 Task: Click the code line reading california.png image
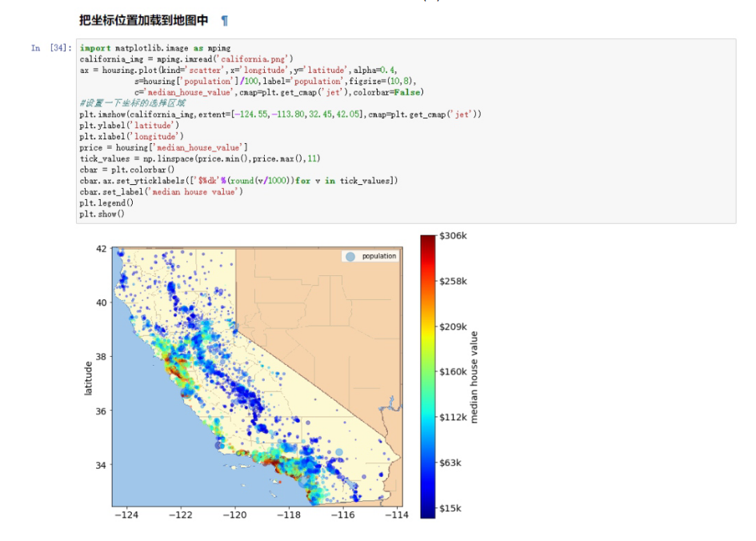click(x=186, y=59)
